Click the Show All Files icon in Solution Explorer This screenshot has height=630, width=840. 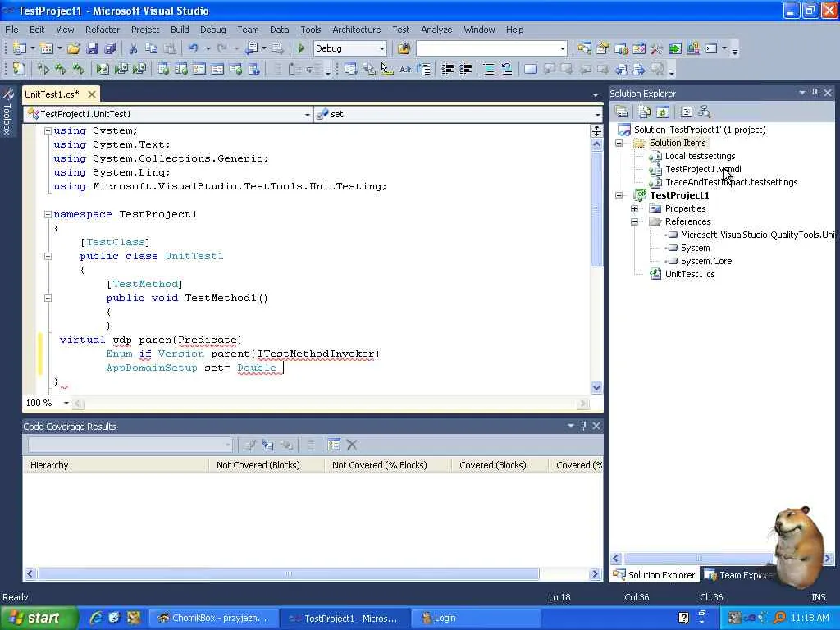click(x=645, y=112)
